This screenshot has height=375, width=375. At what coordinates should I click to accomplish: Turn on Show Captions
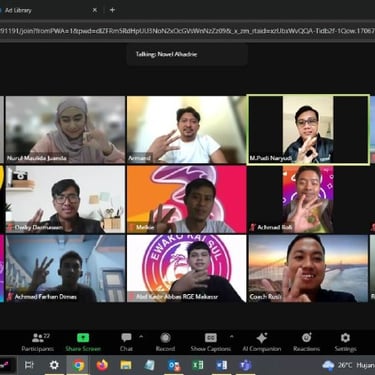[211, 342]
